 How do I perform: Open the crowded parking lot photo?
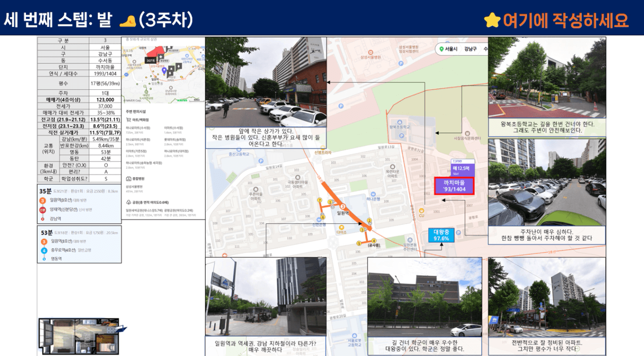coord(547,182)
